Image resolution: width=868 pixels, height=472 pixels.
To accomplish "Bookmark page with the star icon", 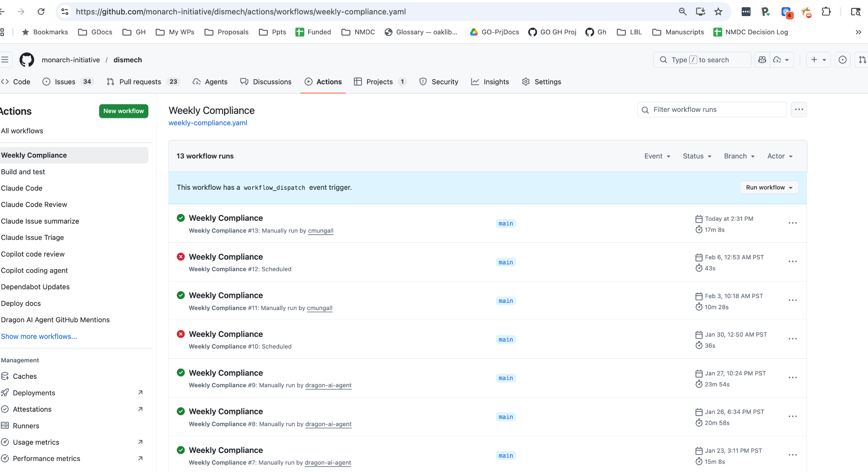I will pyautogui.click(x=718, y=11).
